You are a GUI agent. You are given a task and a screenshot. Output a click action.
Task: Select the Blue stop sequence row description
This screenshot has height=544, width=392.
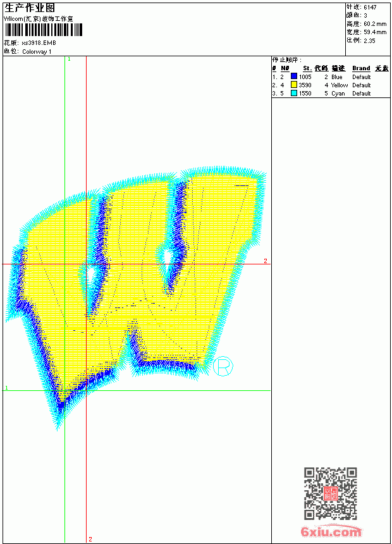(x=336, y=77)
